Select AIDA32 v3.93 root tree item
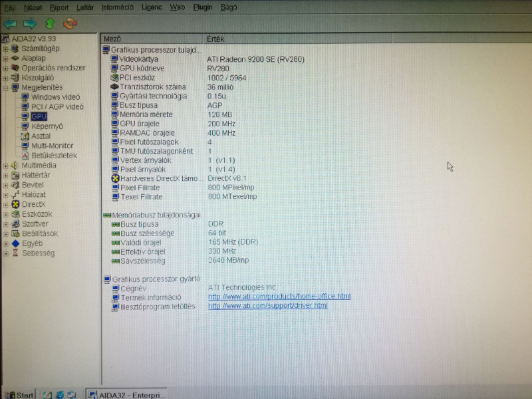The height and width of the screenshot is (399, 532). coord(34,39)
